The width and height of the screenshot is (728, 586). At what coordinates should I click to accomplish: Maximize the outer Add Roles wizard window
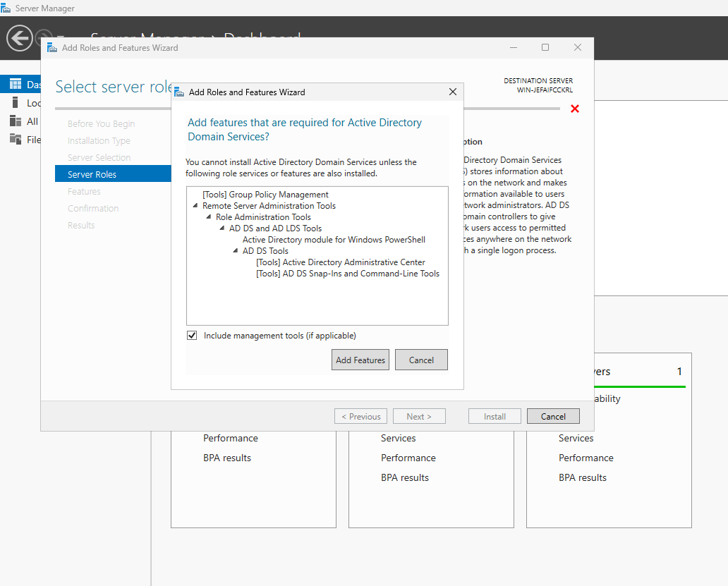(545, 47)
